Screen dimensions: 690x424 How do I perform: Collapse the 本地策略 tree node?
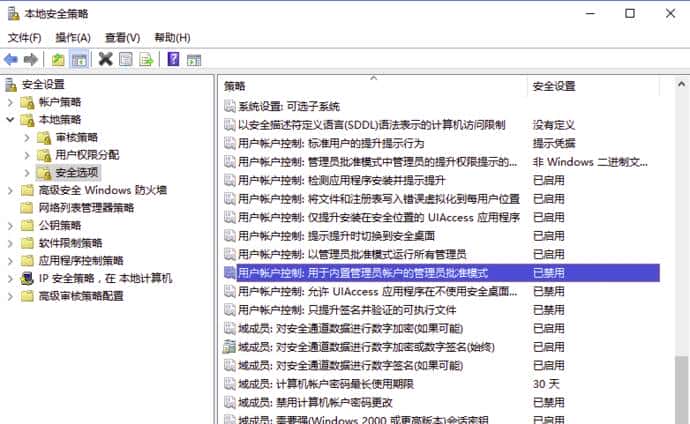click(x=11, y=120)
